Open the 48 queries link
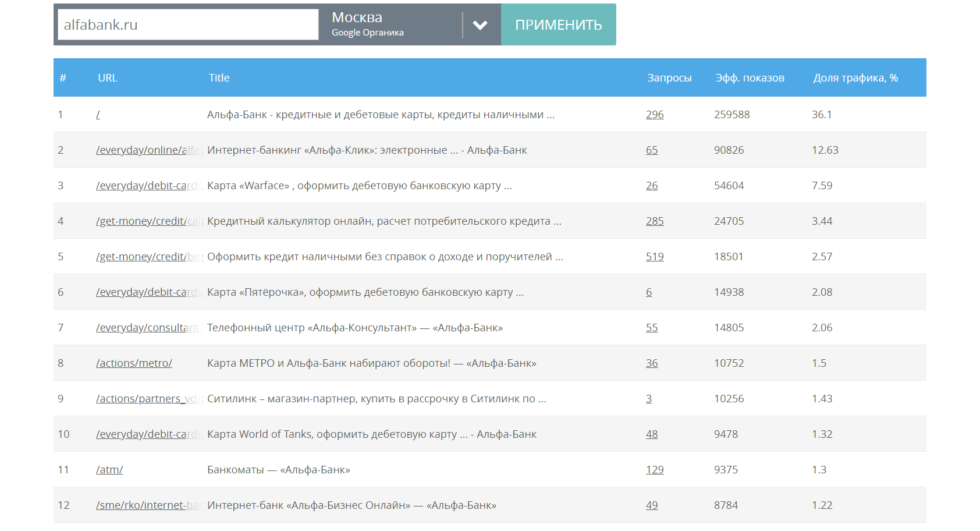Viewport: 980px width, 531px height. pos(652,434)
